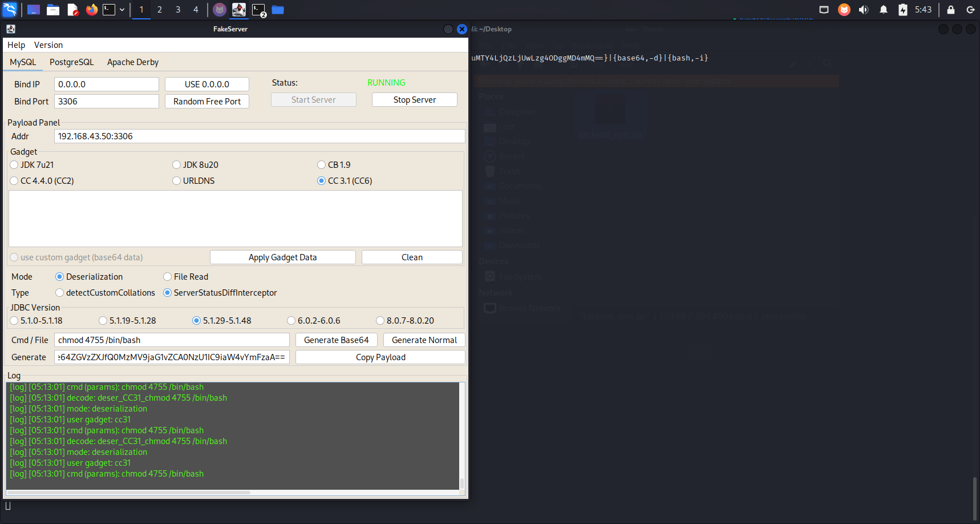The image size is (980, 524).
Task: Open the Kali applications menu
Action: [10, 10]
